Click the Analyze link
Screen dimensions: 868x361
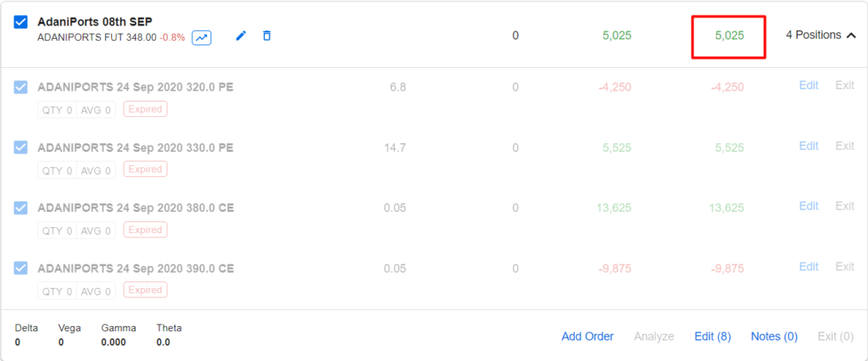click(x=654, y=336)
